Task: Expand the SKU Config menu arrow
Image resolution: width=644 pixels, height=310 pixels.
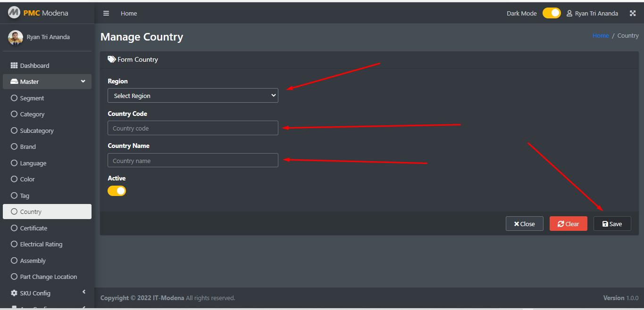Action: [x=84, y=292]
